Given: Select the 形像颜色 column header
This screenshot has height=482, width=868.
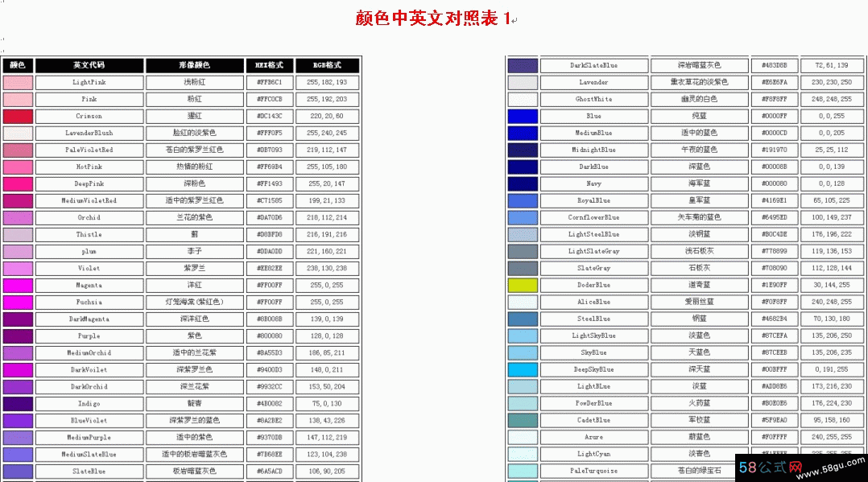Looking at the screenshot, I should click(x=194, y=65).
